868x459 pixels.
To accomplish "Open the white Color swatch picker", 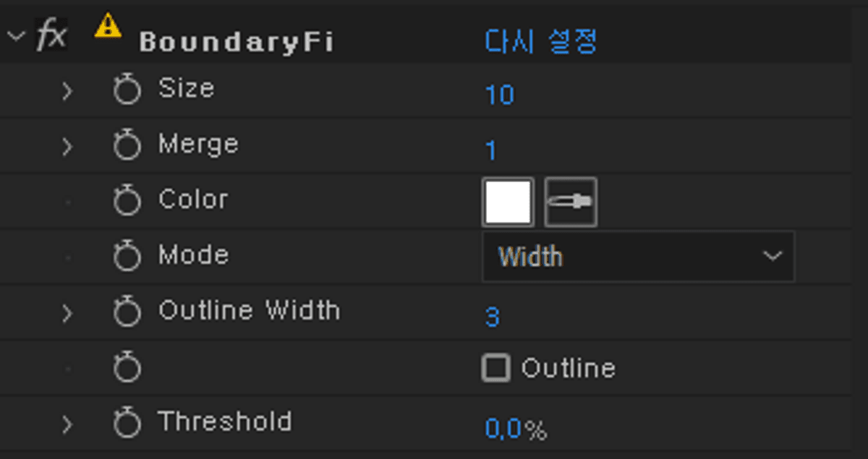I will (508, 202).
